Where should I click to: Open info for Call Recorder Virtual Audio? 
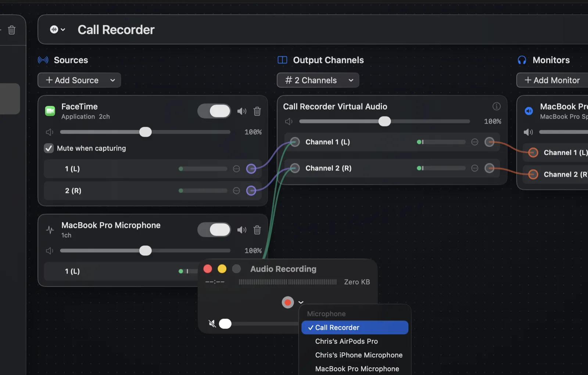tap(496, 107)
